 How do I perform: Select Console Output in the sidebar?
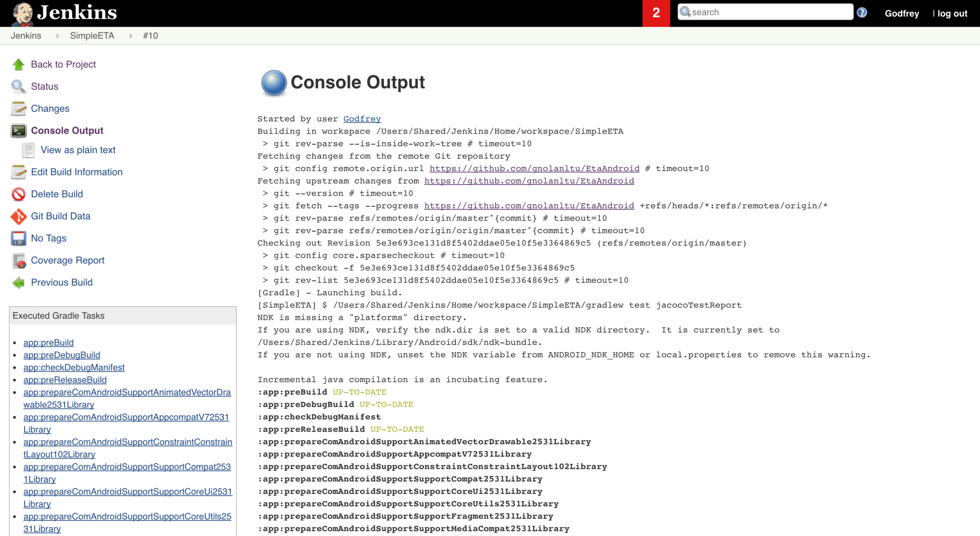[67, 131]
